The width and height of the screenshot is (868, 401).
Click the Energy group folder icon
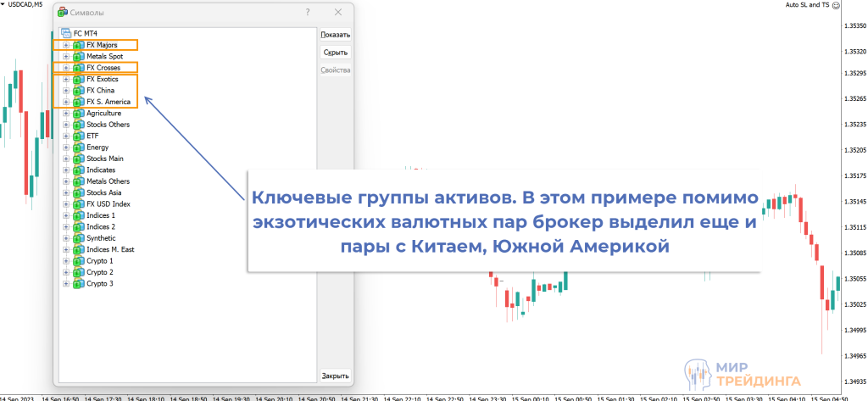click(x=79, y=148)
